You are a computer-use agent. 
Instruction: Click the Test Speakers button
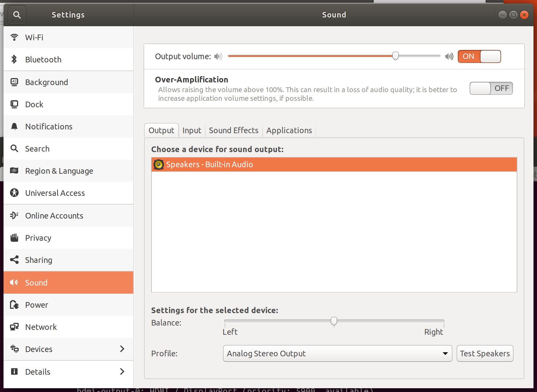click(485, 353)
